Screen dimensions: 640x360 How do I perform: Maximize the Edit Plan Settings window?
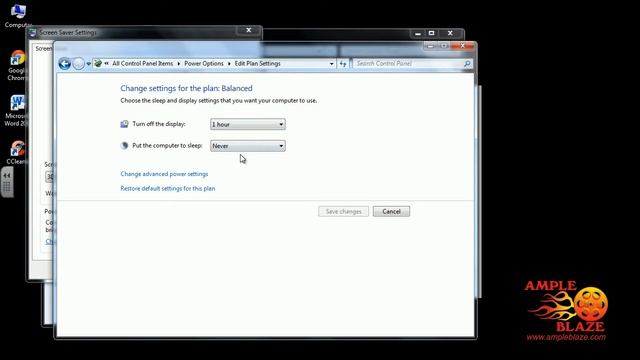444,46
